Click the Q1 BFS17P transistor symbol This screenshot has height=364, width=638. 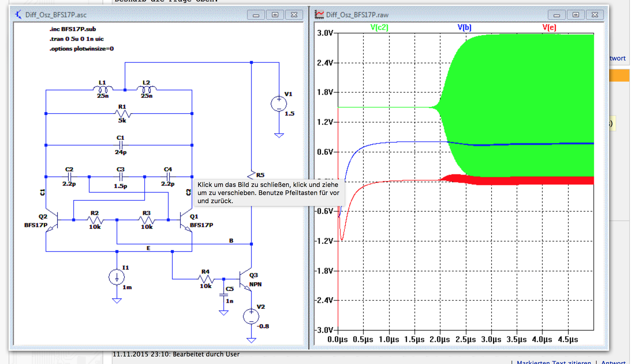[x=185, y=220]
